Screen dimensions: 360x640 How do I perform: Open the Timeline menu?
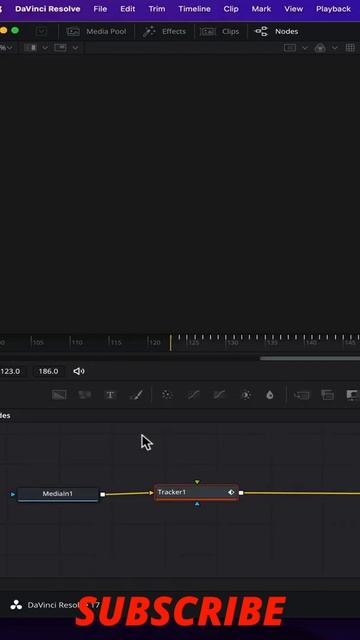coord(194,9)
